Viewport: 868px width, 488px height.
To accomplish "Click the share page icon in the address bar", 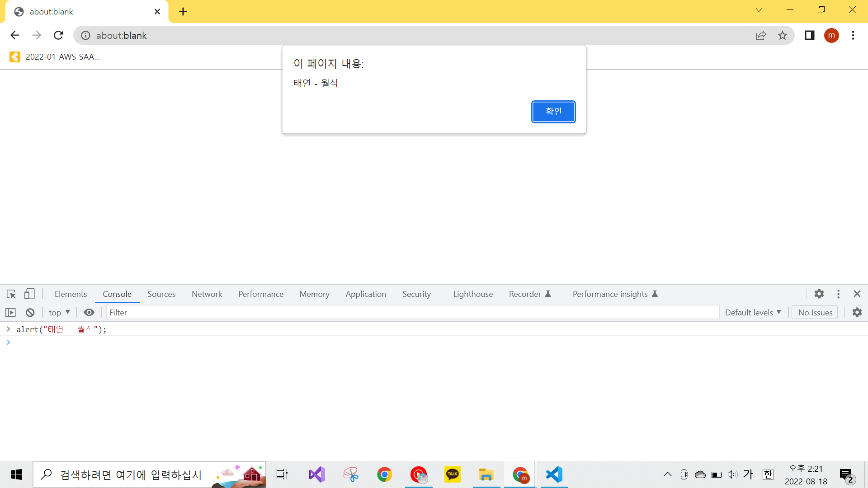I will pos(761,36).
